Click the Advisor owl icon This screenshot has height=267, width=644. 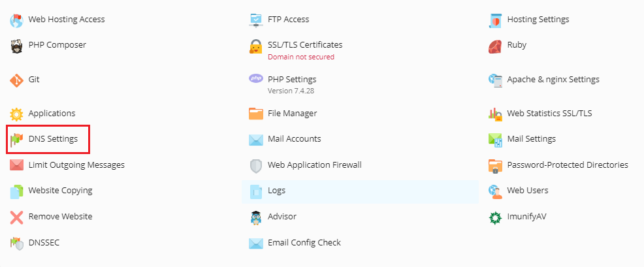pyautogui.click(x=256, y=217)
